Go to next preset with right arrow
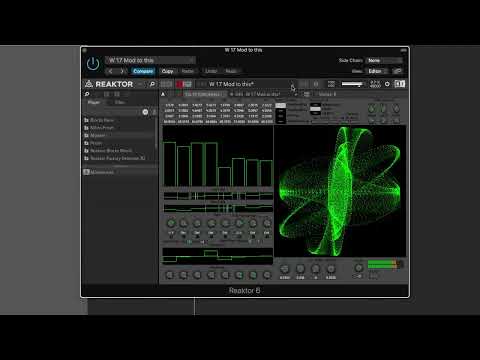The width and height of the screenshot is (480, 360). coord(122,71)
